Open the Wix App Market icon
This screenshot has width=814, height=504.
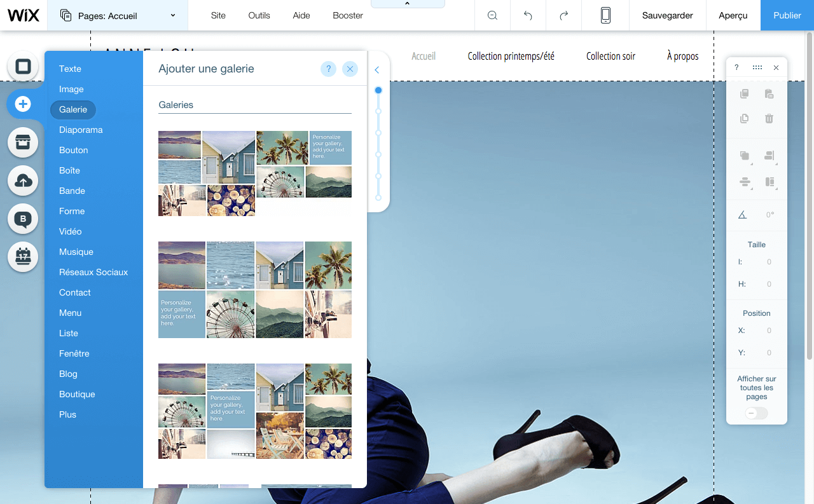pos(23,142)
